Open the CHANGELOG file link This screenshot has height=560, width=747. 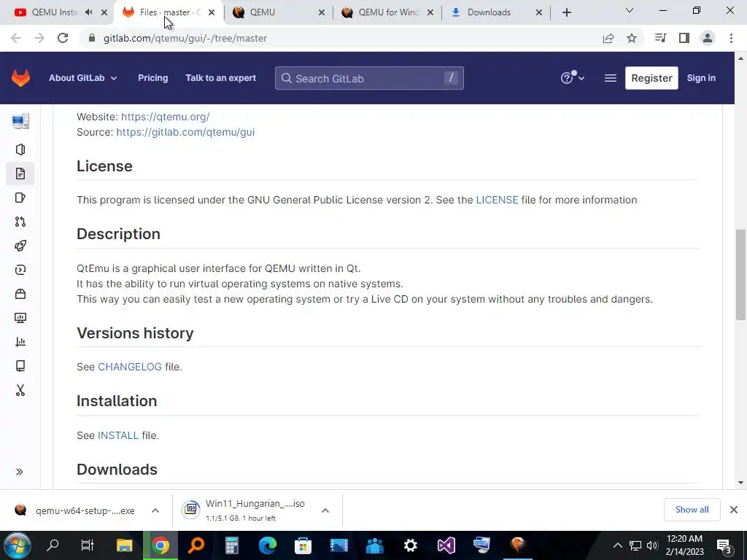[x=130, y=367]
